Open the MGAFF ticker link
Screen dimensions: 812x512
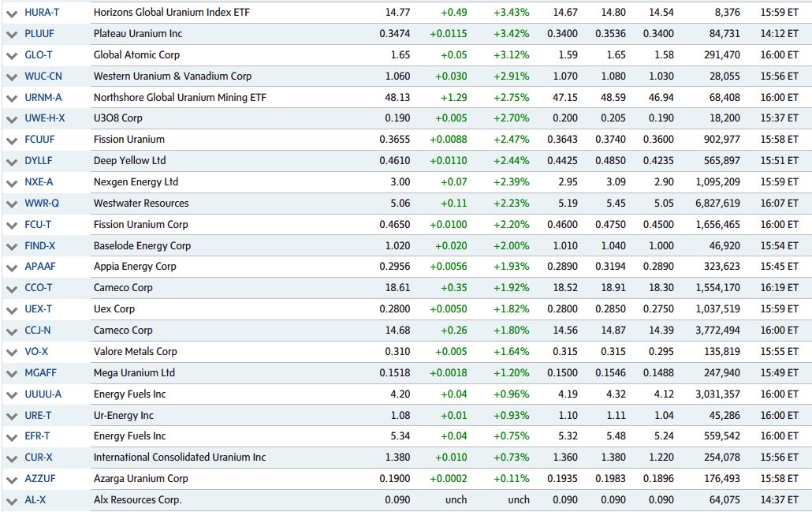click(40, 372)
